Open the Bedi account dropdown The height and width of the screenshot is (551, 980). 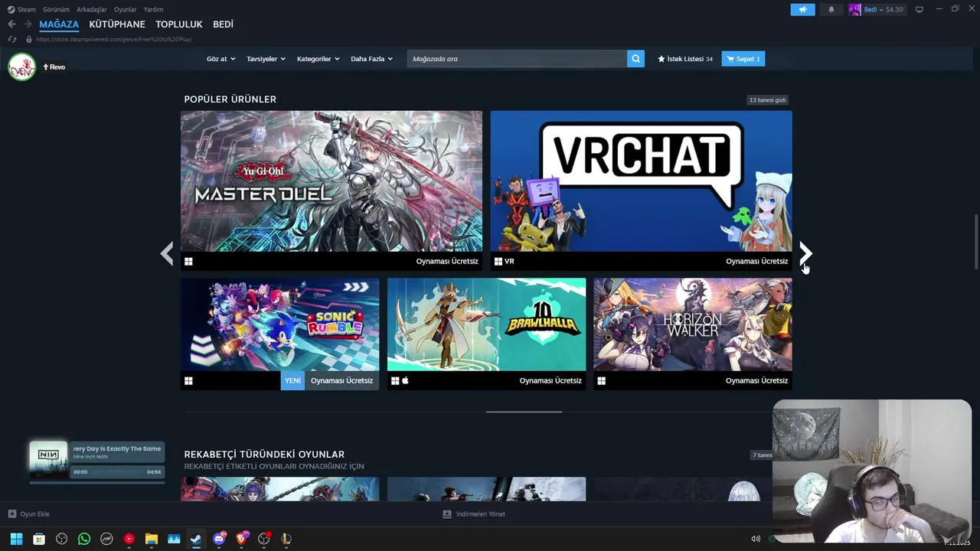click(874, 9)
